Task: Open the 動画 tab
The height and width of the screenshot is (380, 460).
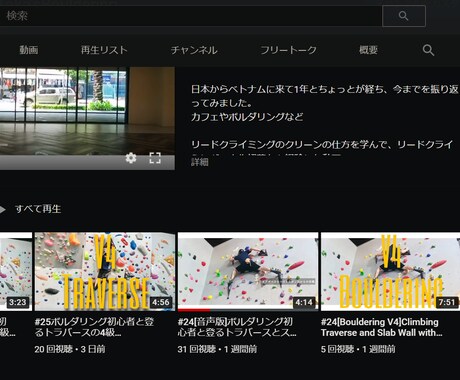Action: click(29, 50)
